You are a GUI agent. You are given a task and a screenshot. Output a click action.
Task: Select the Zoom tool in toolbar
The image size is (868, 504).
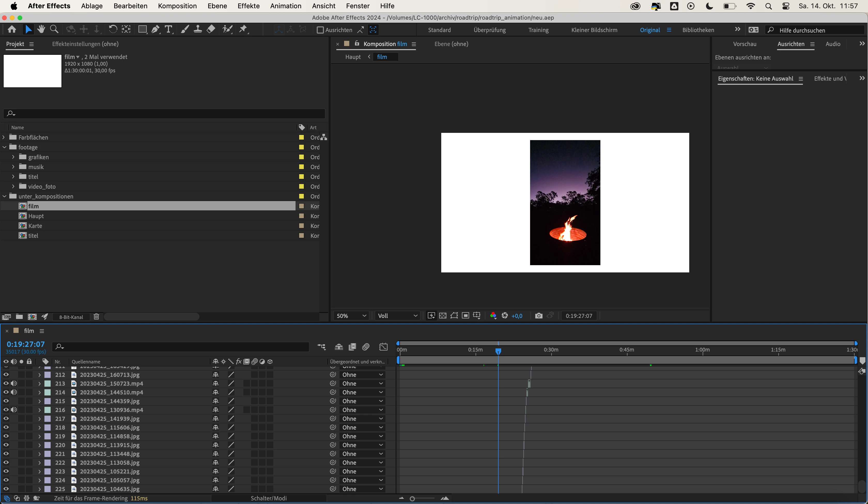[x=54, y=30]
